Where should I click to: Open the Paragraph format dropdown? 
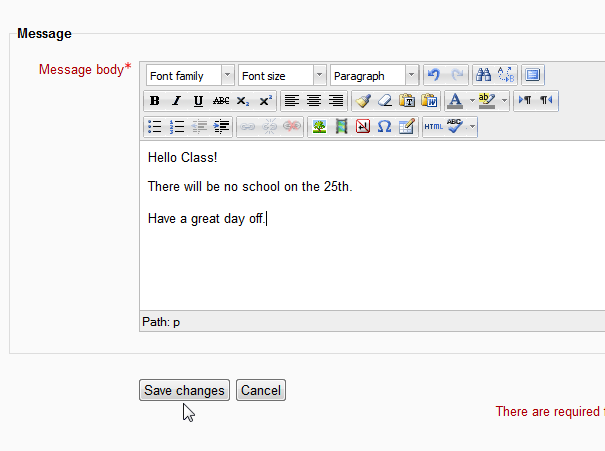tap(374, 75)
